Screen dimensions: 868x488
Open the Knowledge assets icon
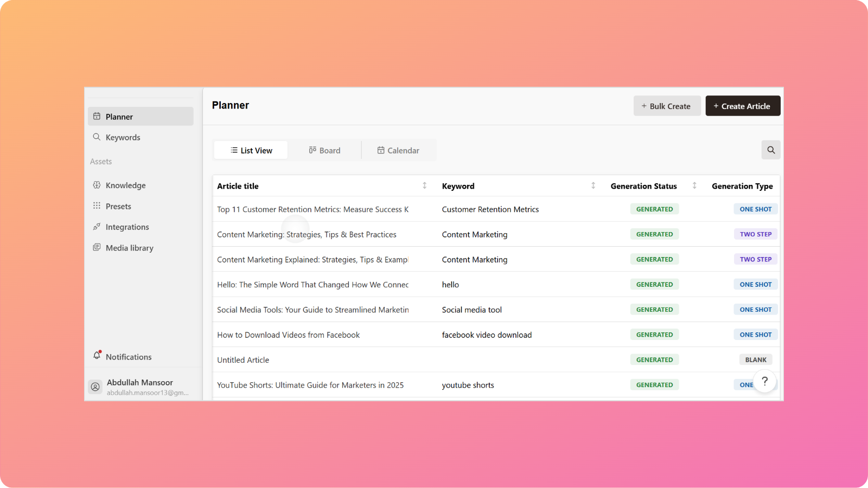pyautogui.click(x=97, y=185)
